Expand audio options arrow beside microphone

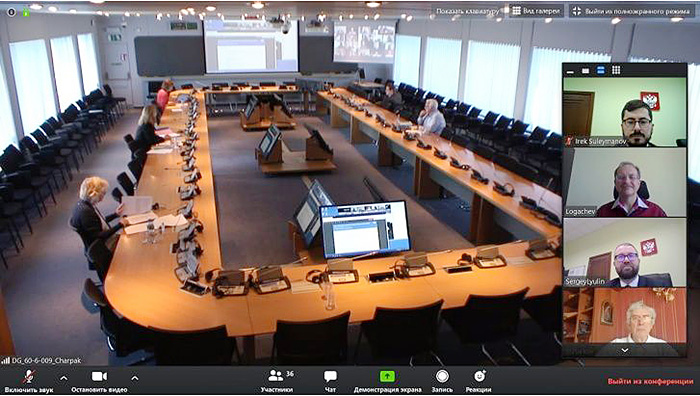pyautogui.click(x=63, y=378)
